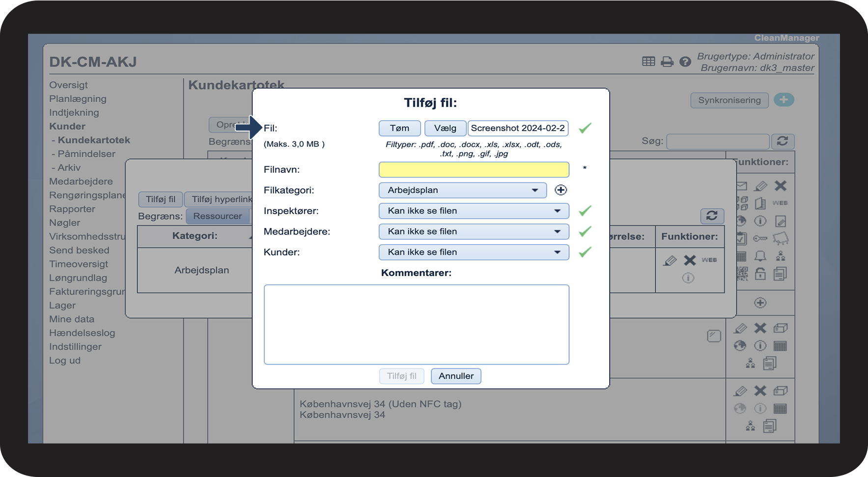Click the blue plus button beside Synkronisering
The width and height of the screenshot is (868, 477).
tap(784, 100)
